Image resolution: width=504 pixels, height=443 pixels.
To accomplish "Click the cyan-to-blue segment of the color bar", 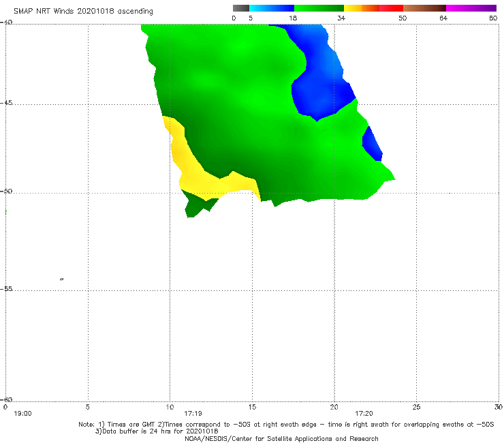I will (272, 8).
